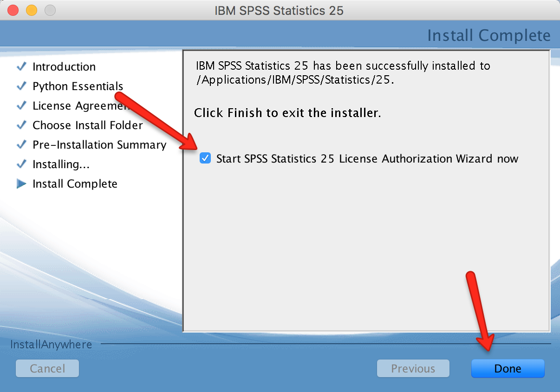Select the Installing... step label
The image size is (560, 392).
[x=61, y=164]
